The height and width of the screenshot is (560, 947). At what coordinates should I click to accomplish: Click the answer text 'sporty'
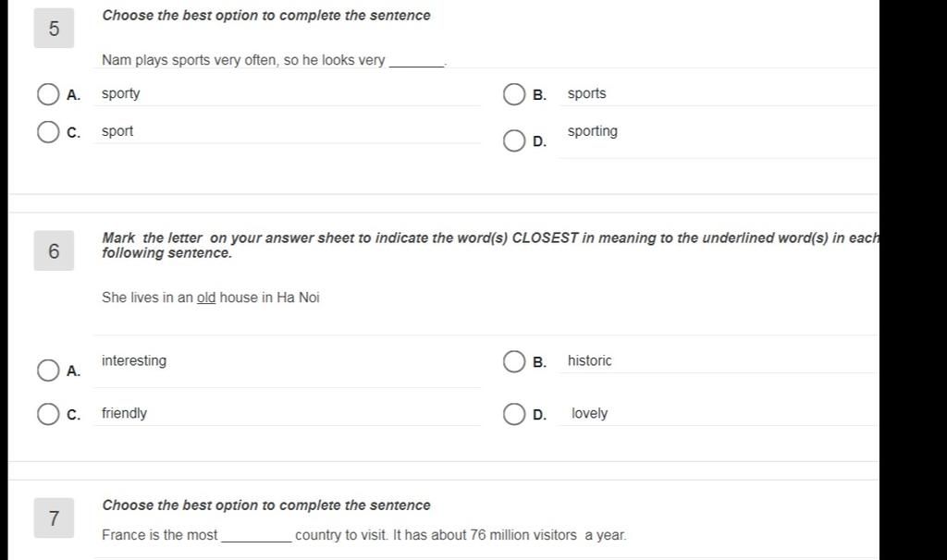121,93
